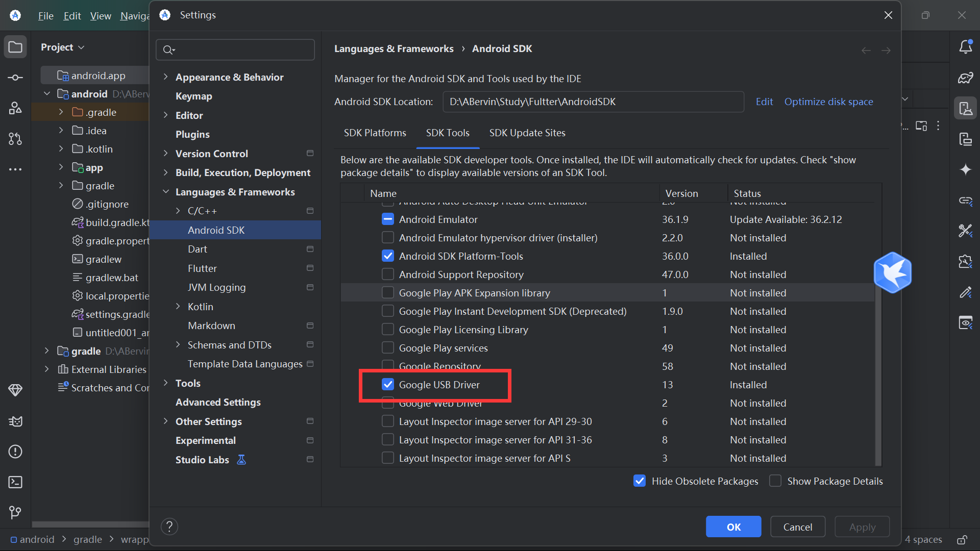Screen dimensions: 980x551
Task: Collapse the Languages & Frameworks section
Action: (165, 192)
